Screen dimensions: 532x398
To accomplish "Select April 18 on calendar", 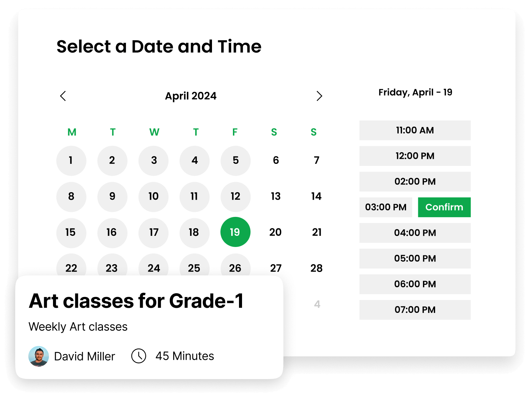I will [194, 233].
